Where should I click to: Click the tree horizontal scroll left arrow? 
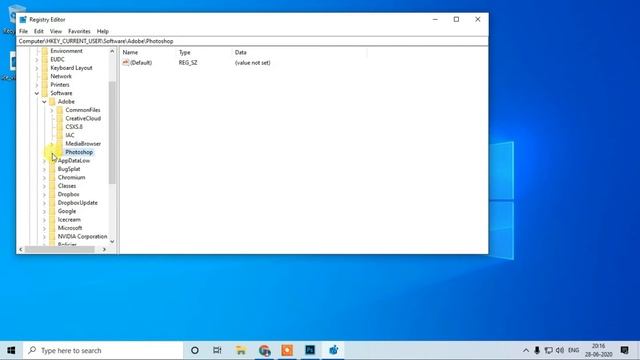point(21,249)
